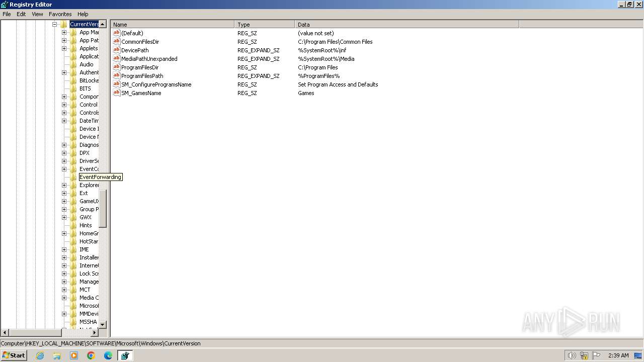Click the DevicePath value icon
The width and height of the screenshot is (644, 362).
(x=117, y=50)
